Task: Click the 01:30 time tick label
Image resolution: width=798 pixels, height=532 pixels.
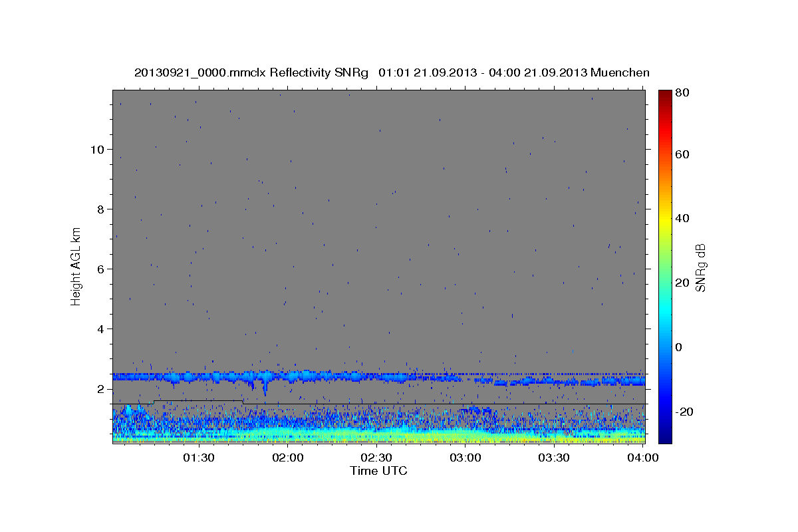Action: pyautogui.click(x=199, y=458)
